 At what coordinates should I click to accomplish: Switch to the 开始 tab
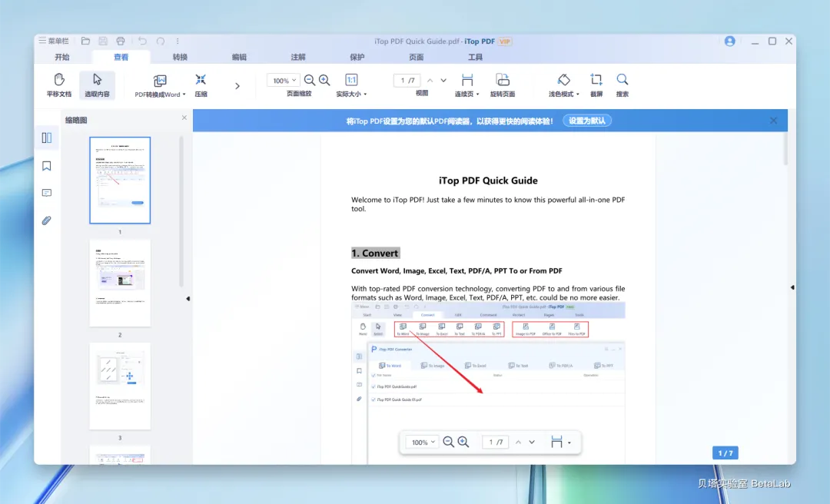pos(62,57)
